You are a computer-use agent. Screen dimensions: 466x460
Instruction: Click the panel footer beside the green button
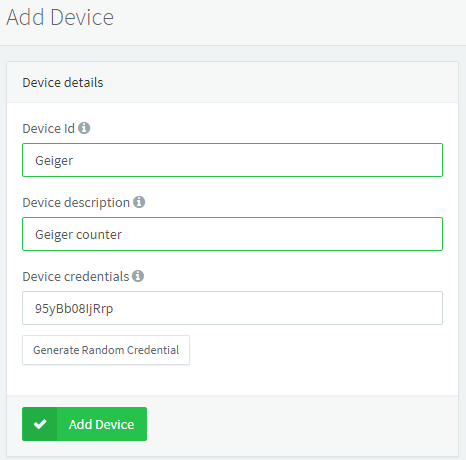click(x=300, y=424)
